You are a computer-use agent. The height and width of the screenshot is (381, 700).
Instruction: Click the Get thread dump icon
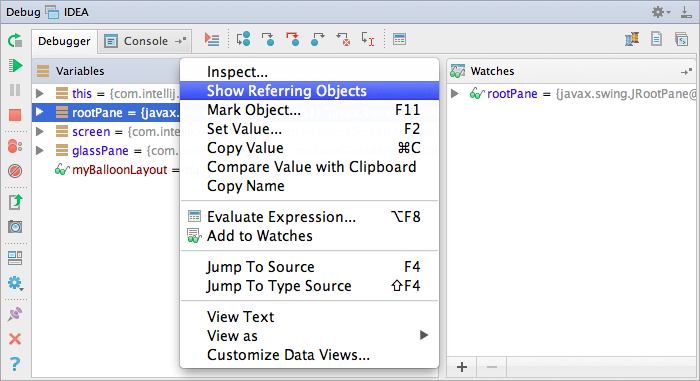click(15, 202)
